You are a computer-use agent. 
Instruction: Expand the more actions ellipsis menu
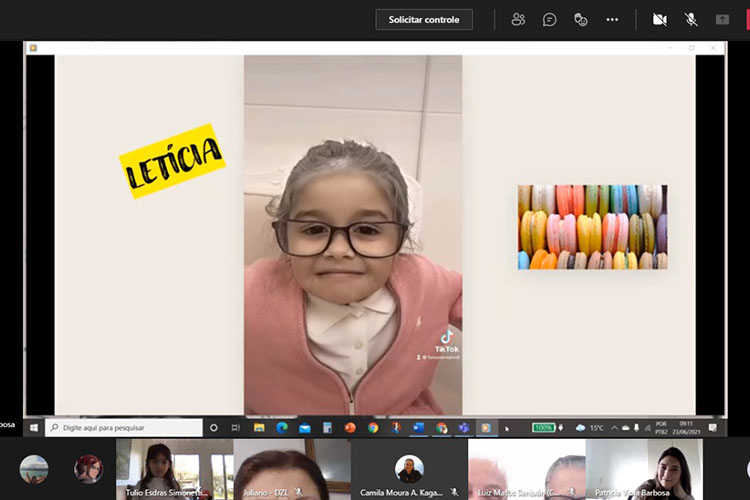(x=612, y=19)
